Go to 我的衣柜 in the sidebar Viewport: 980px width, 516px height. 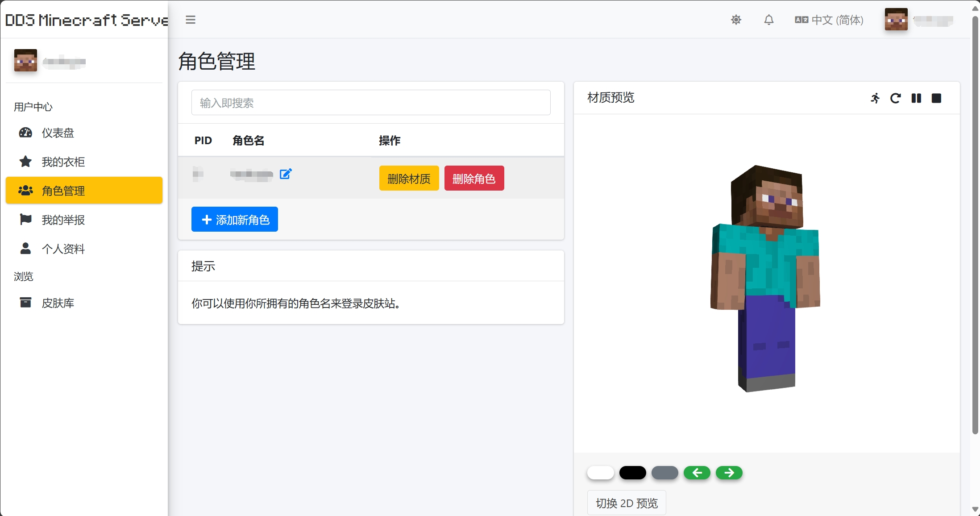[63, 162]
